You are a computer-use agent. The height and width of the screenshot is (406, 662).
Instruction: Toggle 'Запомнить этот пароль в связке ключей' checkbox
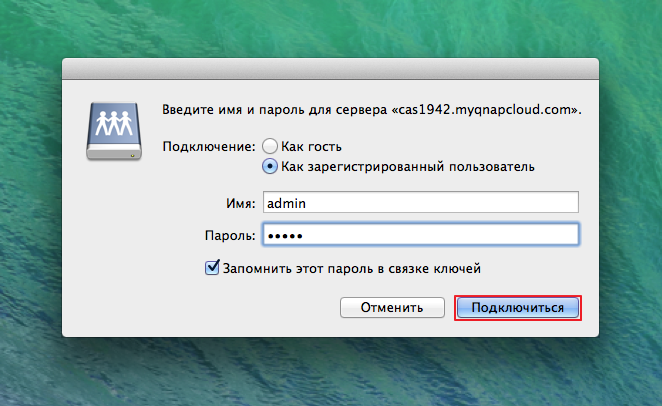[212, 268]
